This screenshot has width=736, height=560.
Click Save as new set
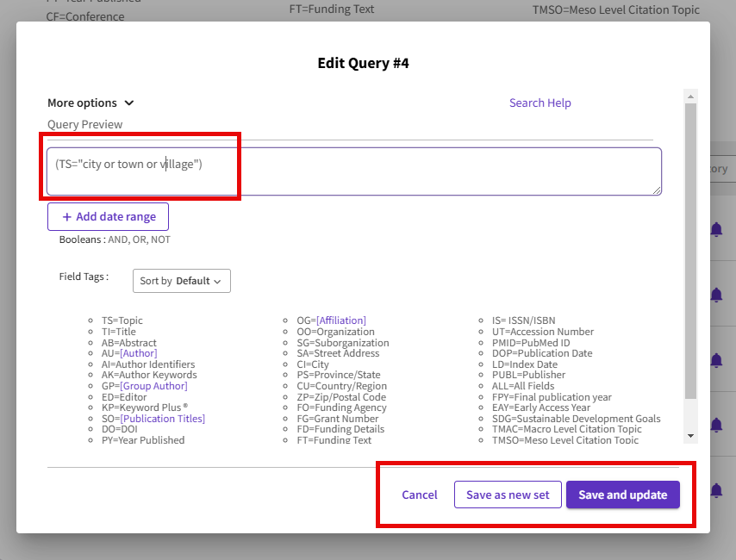[x=508, y=495]
